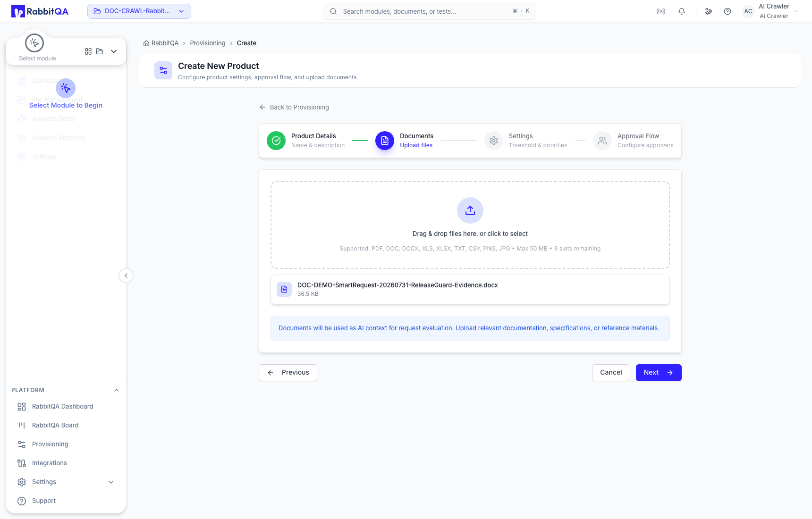
Task: Click the folder icon in module selector
Action: pyautogui.click(x=100, y=51)
